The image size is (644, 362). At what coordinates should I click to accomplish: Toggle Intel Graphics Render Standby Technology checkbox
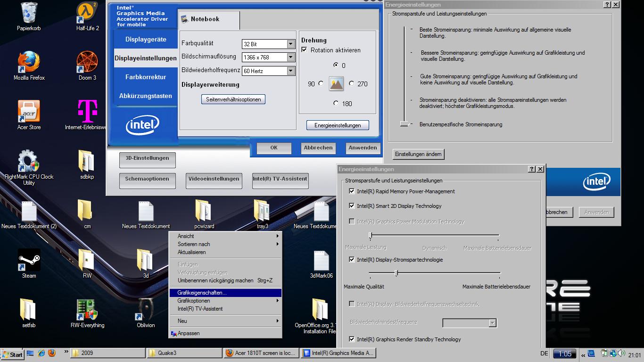(x=352, y=339)
